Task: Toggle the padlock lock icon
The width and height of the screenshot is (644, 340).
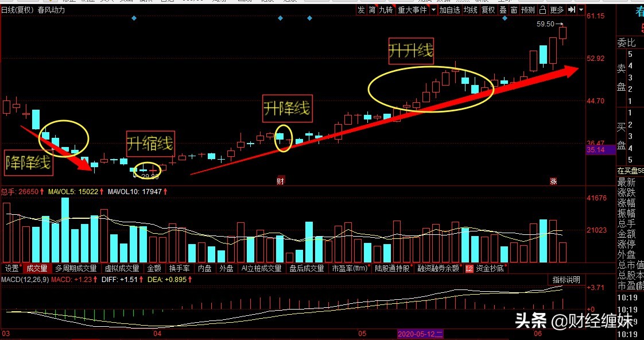Action: click(x=542, y=10)
